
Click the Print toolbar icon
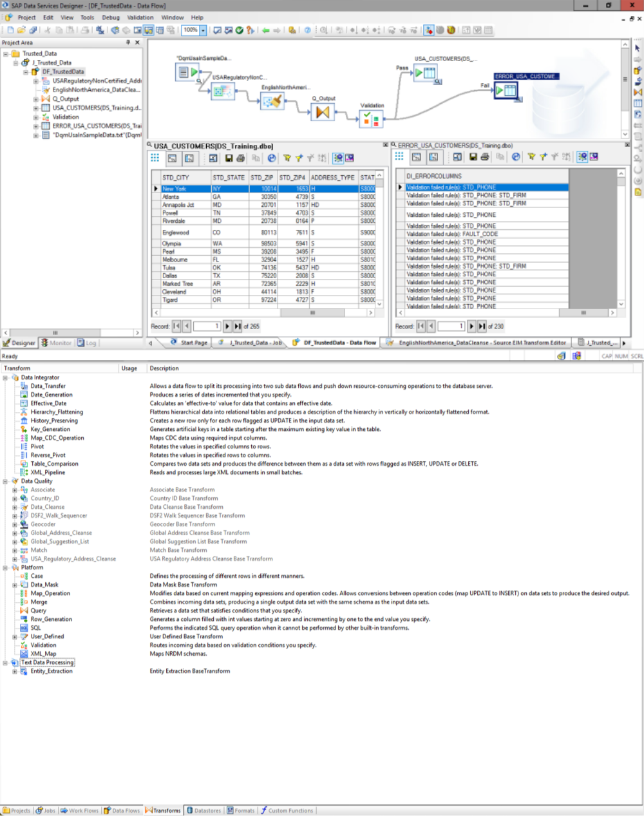pos(84,30)
